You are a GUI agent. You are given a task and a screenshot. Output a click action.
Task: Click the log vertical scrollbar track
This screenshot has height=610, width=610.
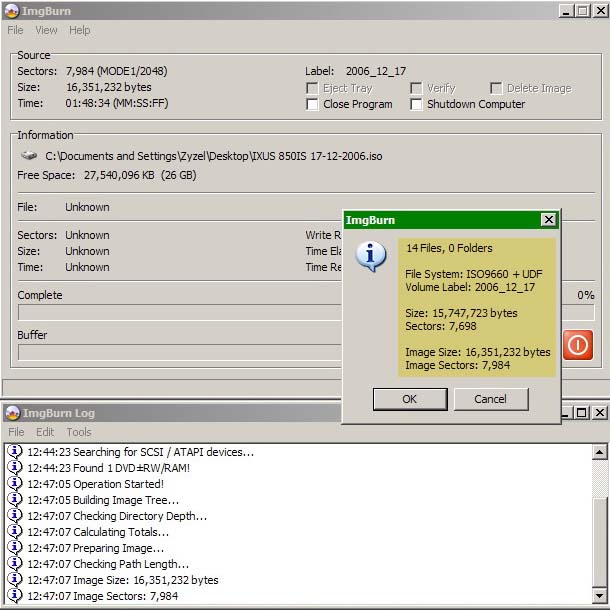[599, 479]
